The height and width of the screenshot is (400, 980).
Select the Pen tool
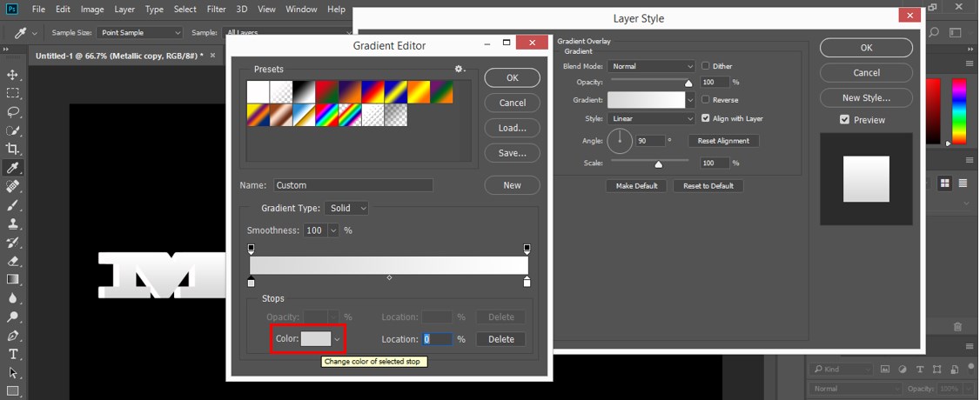pos(12,336)
